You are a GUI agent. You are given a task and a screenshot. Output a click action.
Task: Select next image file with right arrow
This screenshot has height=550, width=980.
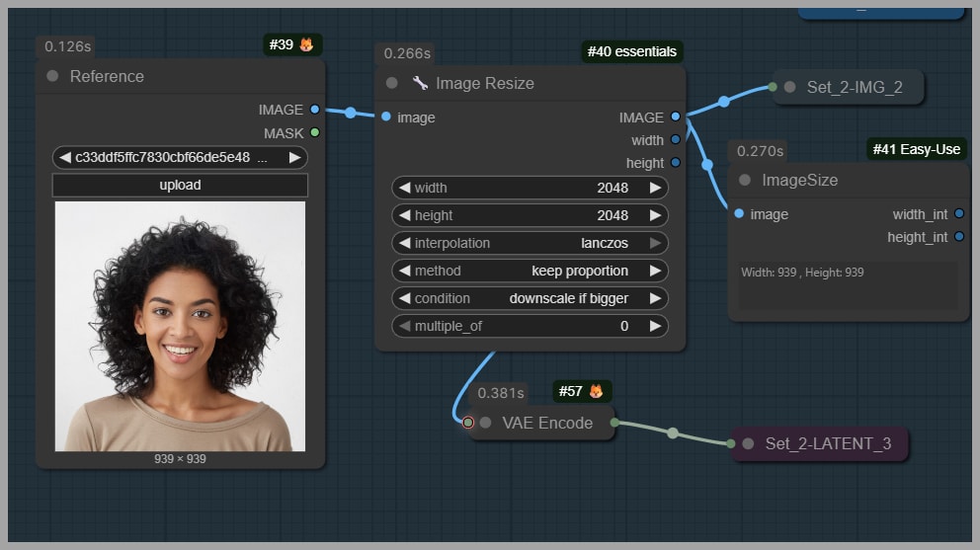tap(294, 157)
